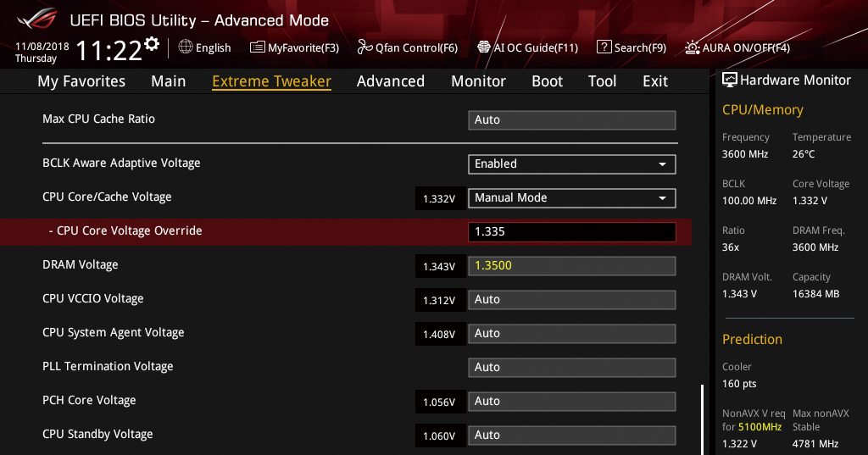
Task: Click the 1.312V VCCIO reading
Action: point(440,300)
